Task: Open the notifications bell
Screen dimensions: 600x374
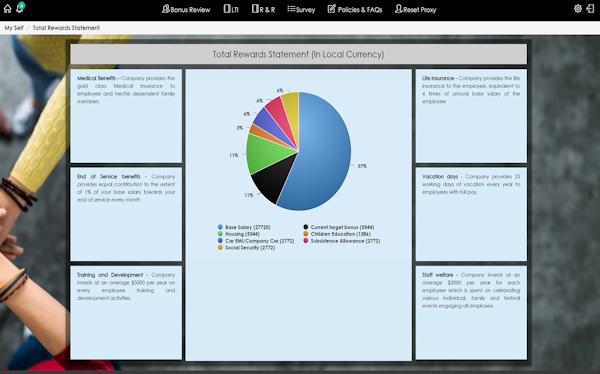Action: point(20,8)
